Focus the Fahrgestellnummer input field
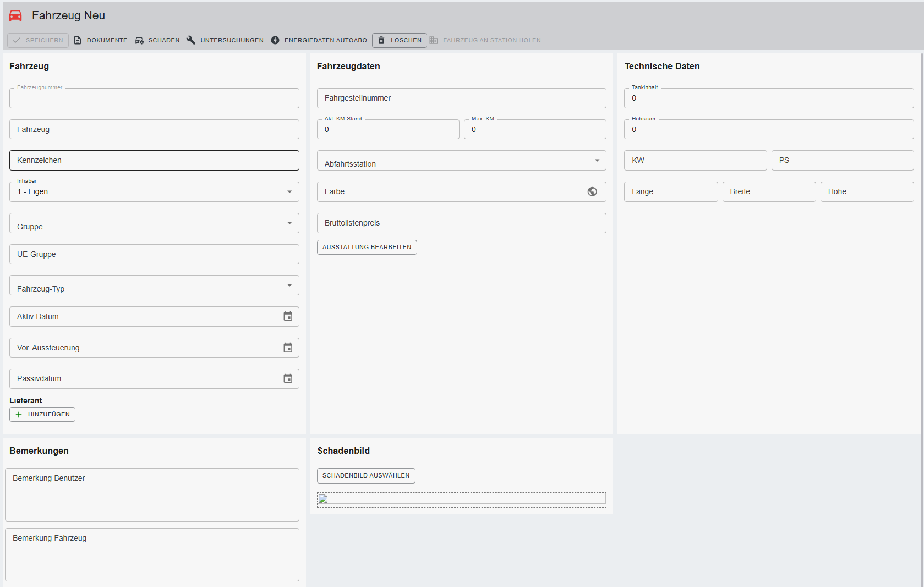 pos(461,98)
